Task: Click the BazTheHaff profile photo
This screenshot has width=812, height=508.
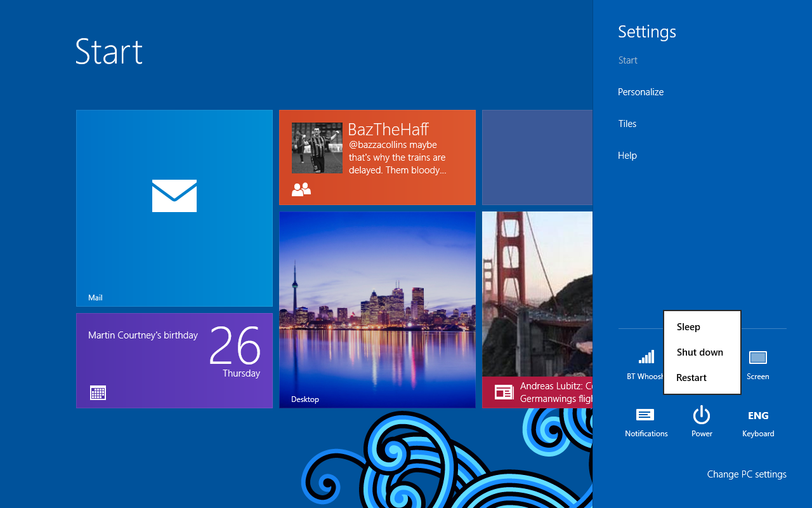Action: (x=317, y=148)
